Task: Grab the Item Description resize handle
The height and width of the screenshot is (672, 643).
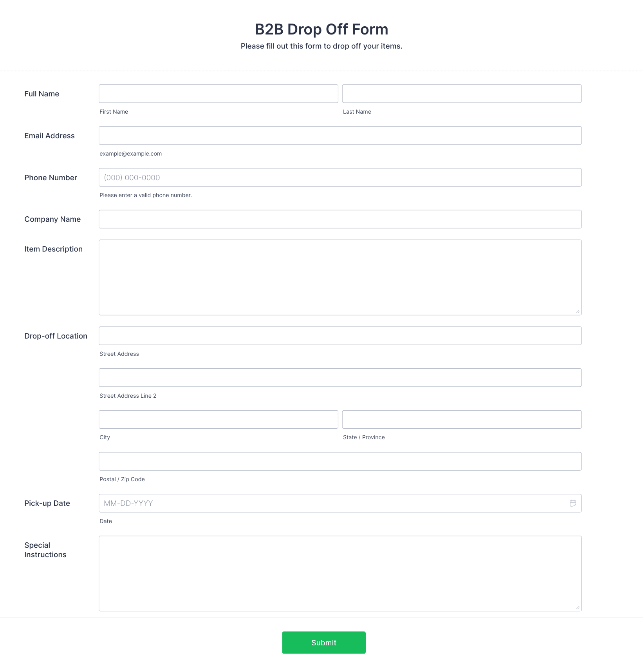Action: (x=578, y=312)
